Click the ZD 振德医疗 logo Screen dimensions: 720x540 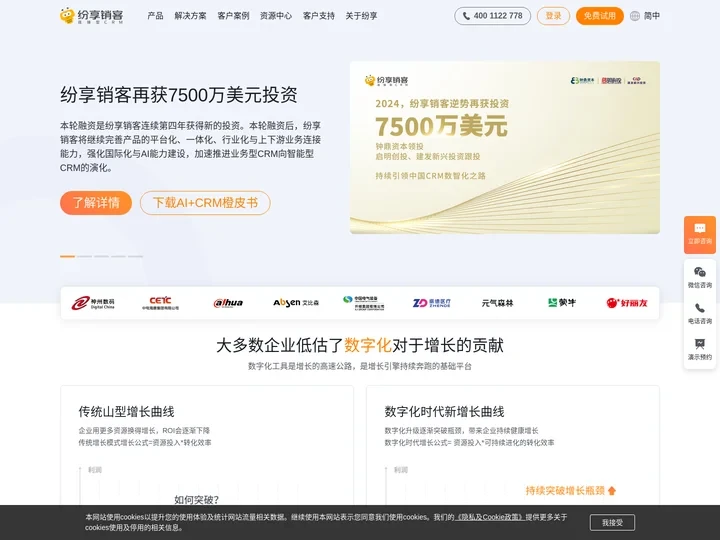coord(432,303)
